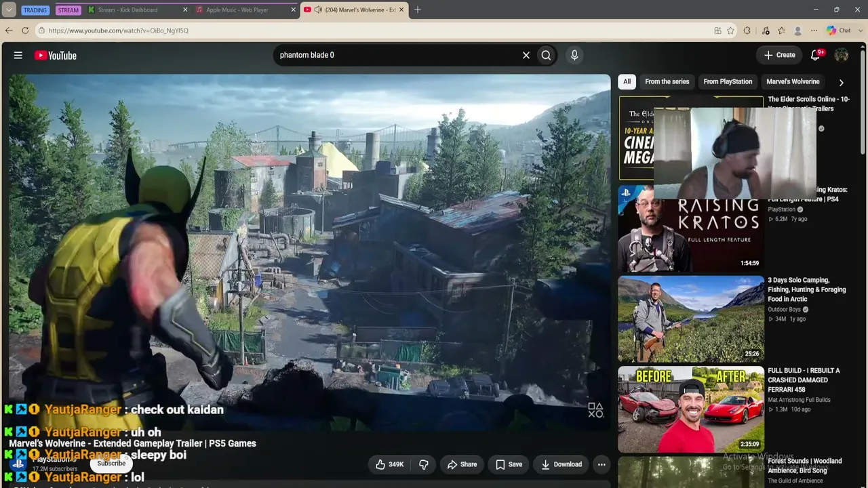Select the Marvel's Wolverine filter chip

(793, 81)
